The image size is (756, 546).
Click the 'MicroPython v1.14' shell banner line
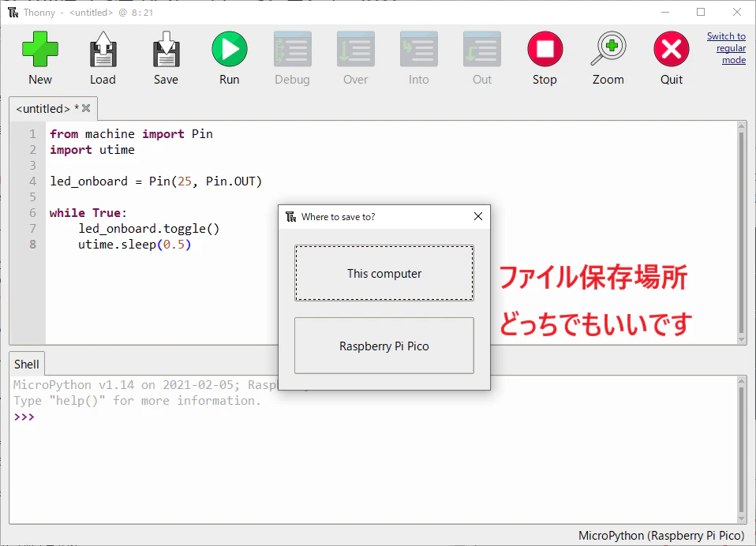pyautogui.click(x=145, y=385)
